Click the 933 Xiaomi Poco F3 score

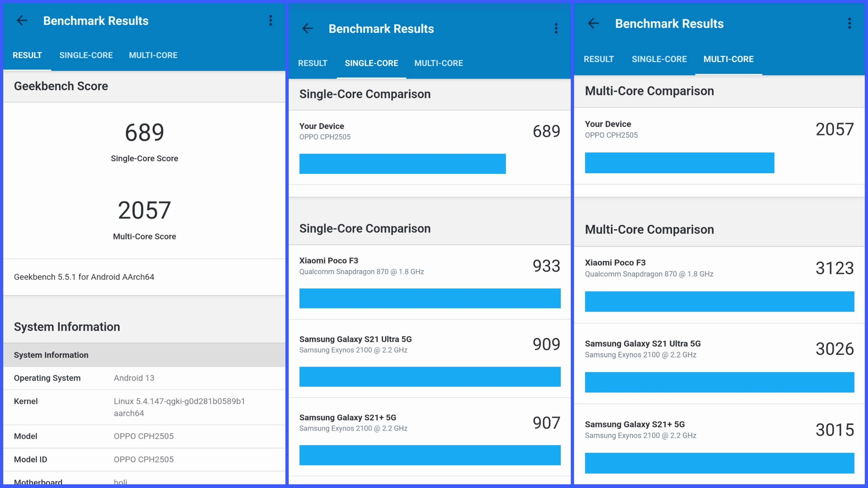click(x=546, y=266)
